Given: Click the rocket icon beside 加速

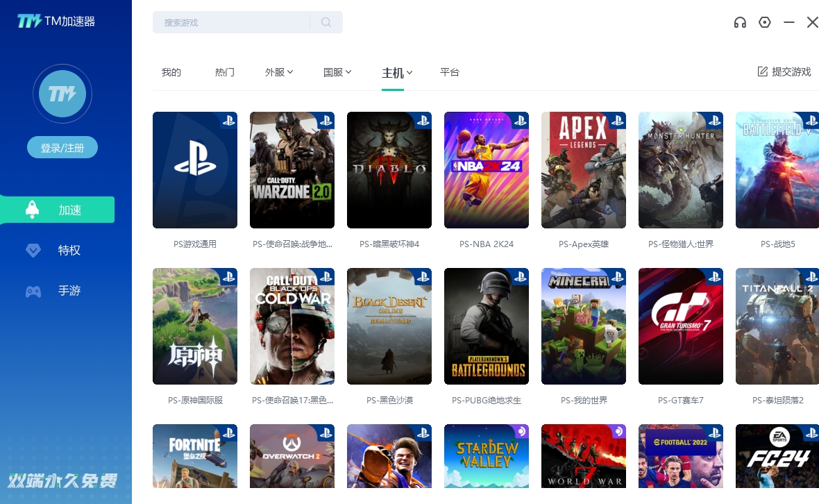Looking at the screenshot, I should (33, 210).
